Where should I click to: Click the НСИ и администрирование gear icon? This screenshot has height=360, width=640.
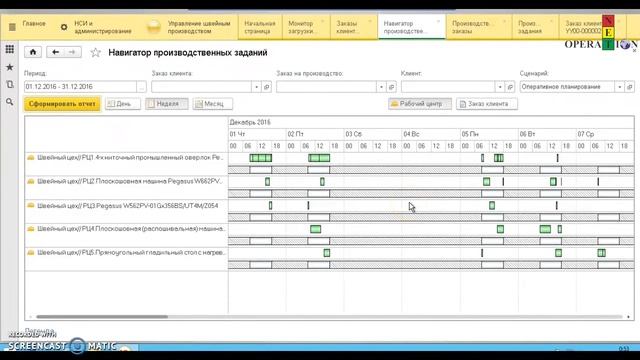pos(64,27)
